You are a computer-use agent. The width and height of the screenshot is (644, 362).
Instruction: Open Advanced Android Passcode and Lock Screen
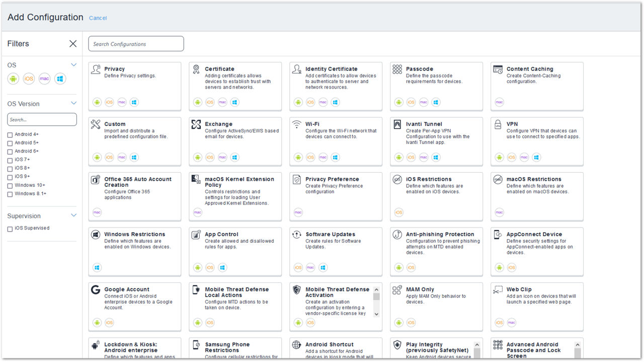537,349
